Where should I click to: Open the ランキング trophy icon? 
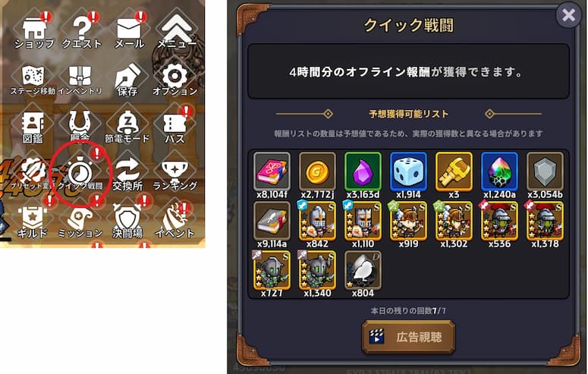[175, 174]
